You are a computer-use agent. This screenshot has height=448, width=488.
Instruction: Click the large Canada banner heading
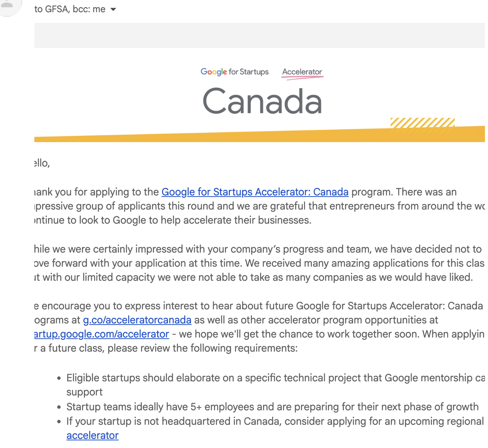(262, 101)
